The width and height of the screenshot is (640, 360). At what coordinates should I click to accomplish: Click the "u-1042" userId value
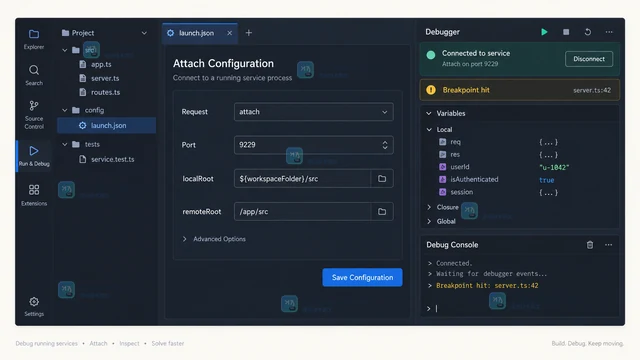[554, 167]
